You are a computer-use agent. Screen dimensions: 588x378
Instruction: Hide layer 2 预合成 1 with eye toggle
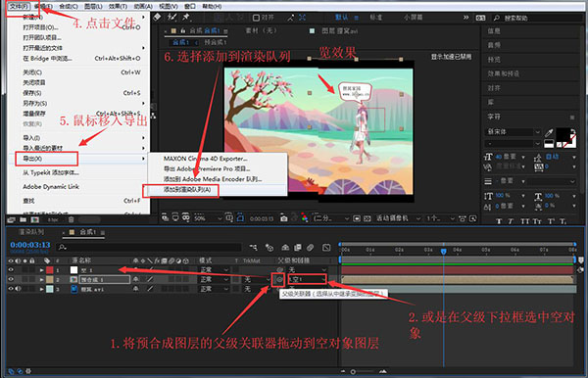[11, 279]
